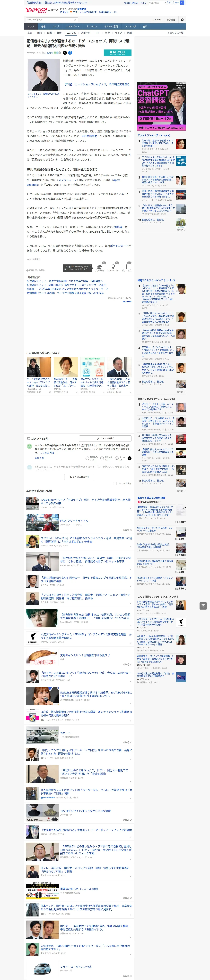Close the ChatGPT ad via X icon
The image size is (210, 980).
pos(184,83)
